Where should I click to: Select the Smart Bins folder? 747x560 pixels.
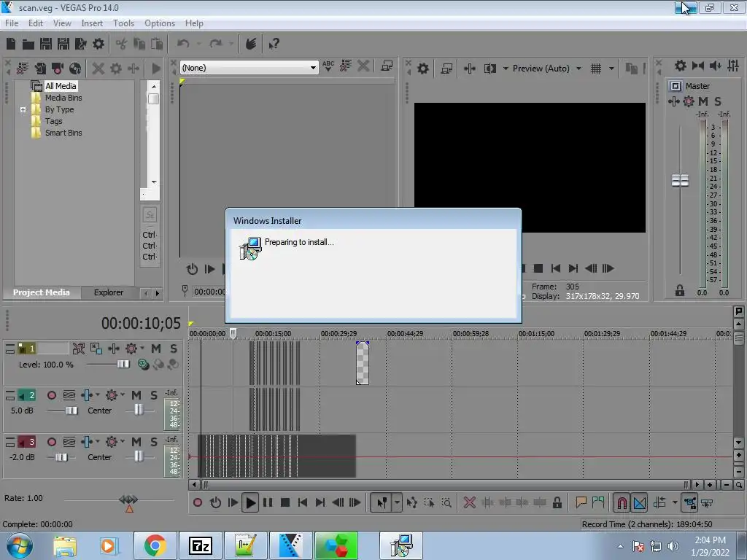click(x=63, y=133)
